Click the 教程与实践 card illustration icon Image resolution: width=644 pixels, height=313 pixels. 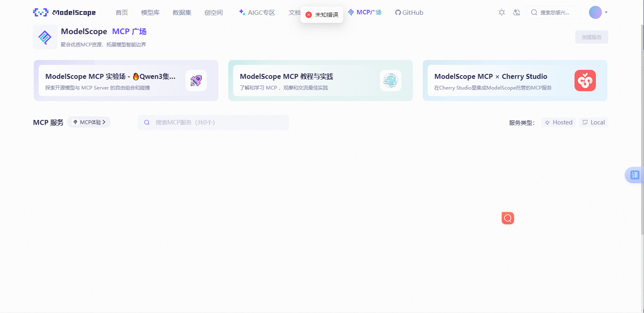pyautogui.click(x=391, y=81)
